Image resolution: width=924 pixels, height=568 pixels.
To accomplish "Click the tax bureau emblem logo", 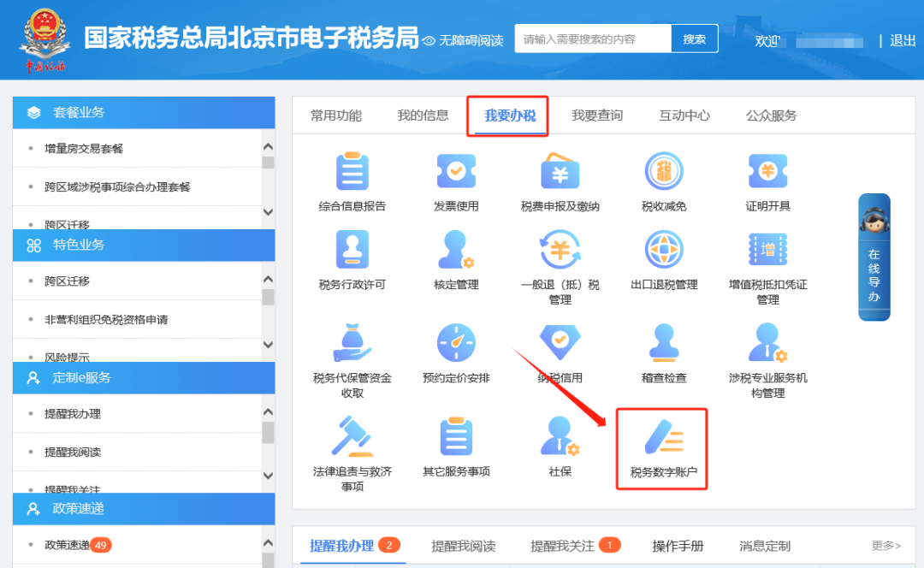I will 44,39.
